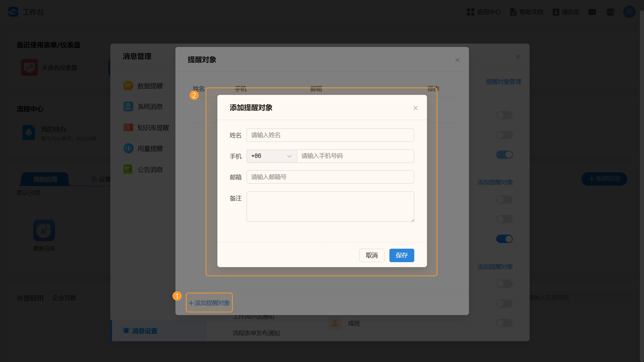This screenshot has width=644, height=362.
Task: Toggle the switch in 成员 row
Action: click(504, 323)
